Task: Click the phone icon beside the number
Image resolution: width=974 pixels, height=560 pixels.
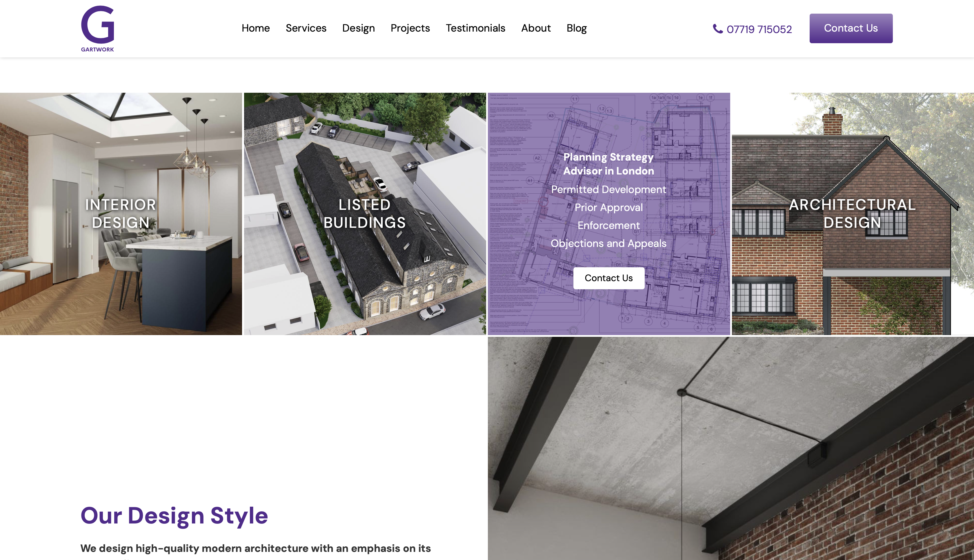Action: [717, 29]
